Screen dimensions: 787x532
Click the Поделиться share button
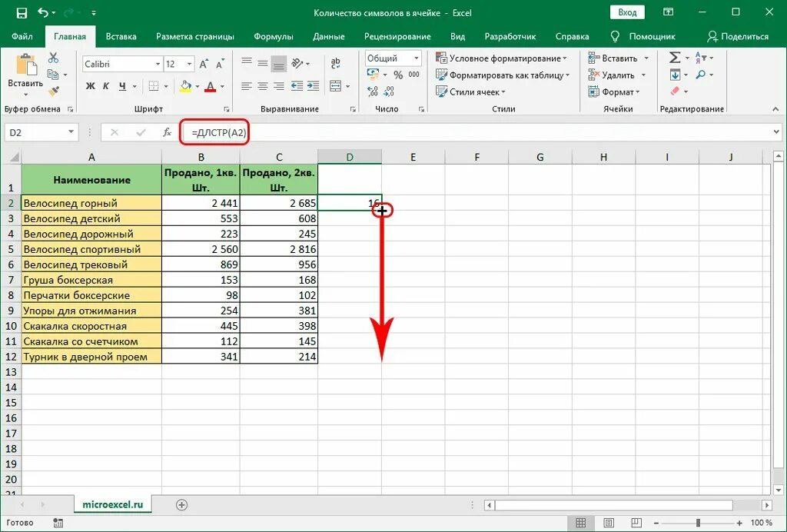coord(738,36)
